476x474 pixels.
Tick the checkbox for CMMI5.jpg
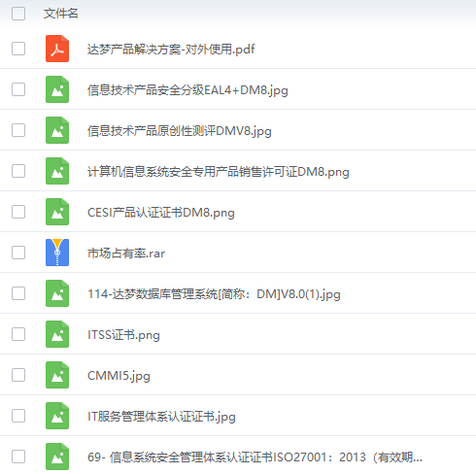click(x=18, y=375)
